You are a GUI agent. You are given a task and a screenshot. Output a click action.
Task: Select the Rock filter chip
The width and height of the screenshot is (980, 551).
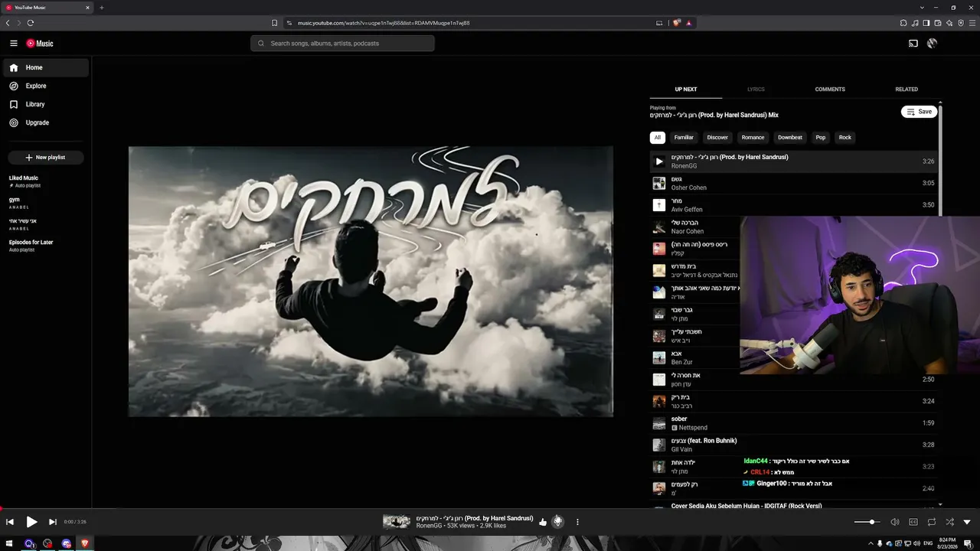[845, 138]
